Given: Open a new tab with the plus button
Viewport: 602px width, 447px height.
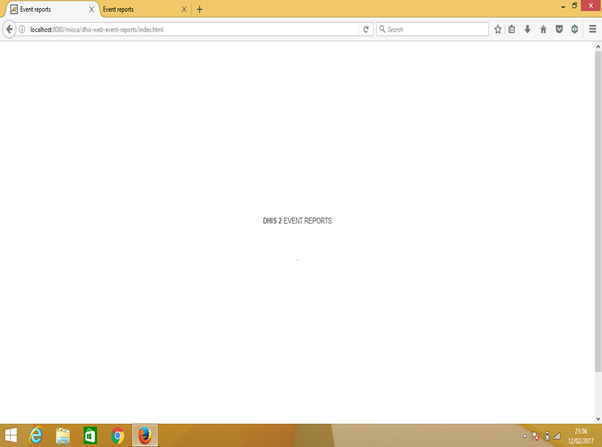Looking at the screenshot, I should [199, 9].
